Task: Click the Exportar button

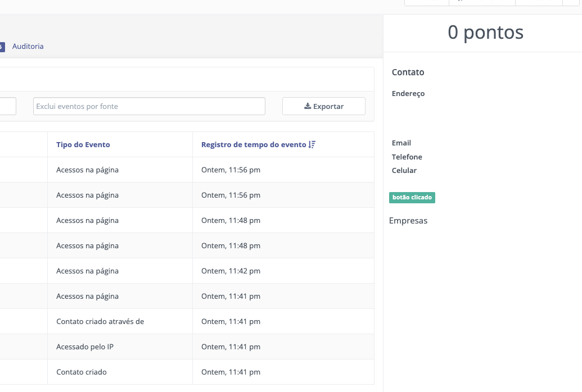Action: click(324, 106)
